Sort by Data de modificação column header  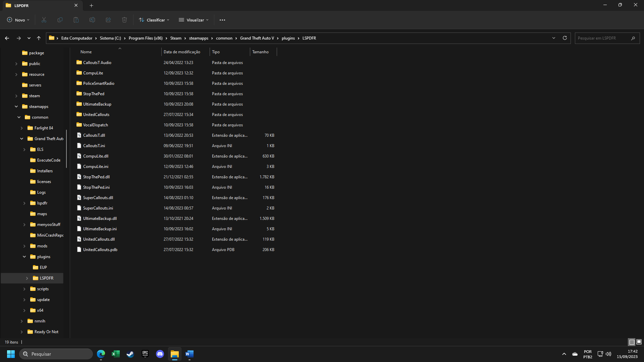coord(182,52)
